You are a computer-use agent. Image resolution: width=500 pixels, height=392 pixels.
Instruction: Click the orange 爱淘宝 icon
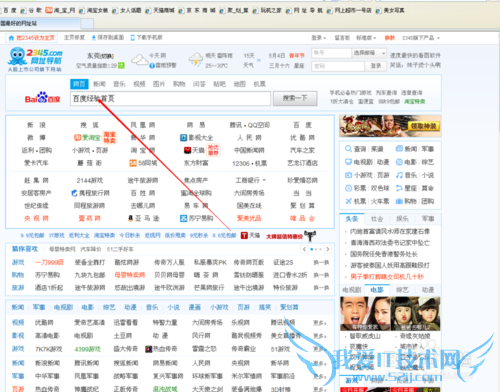(x=77, y=137)
